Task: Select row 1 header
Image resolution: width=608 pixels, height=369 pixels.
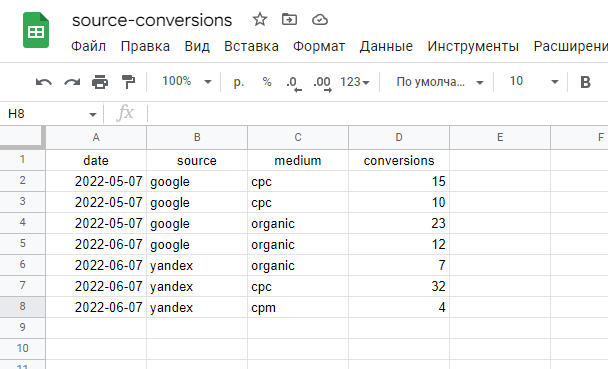Action: point(22,160)
